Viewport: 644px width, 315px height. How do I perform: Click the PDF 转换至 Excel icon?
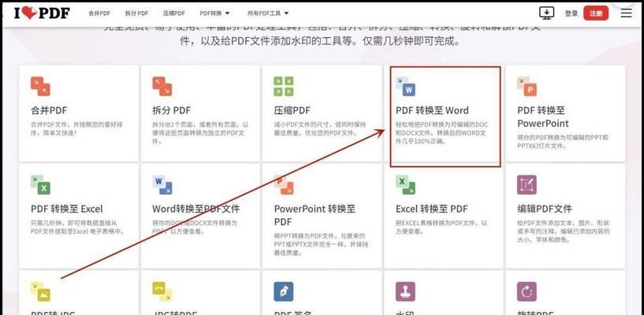[40, 184]
